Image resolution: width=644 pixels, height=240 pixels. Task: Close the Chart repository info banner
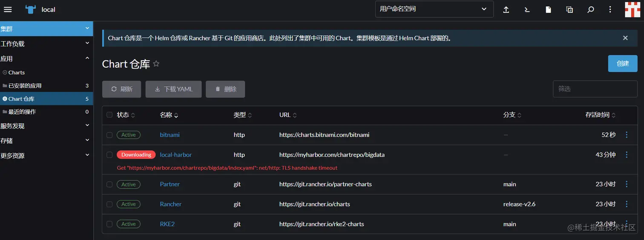pyautogui.click(x=625, y=38)
